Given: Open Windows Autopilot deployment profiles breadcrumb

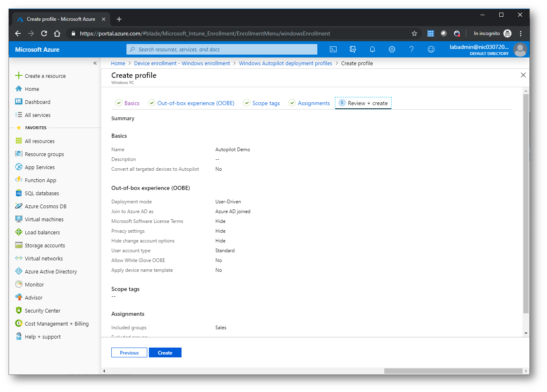Looking at the screenshot, I should point(286,63).
